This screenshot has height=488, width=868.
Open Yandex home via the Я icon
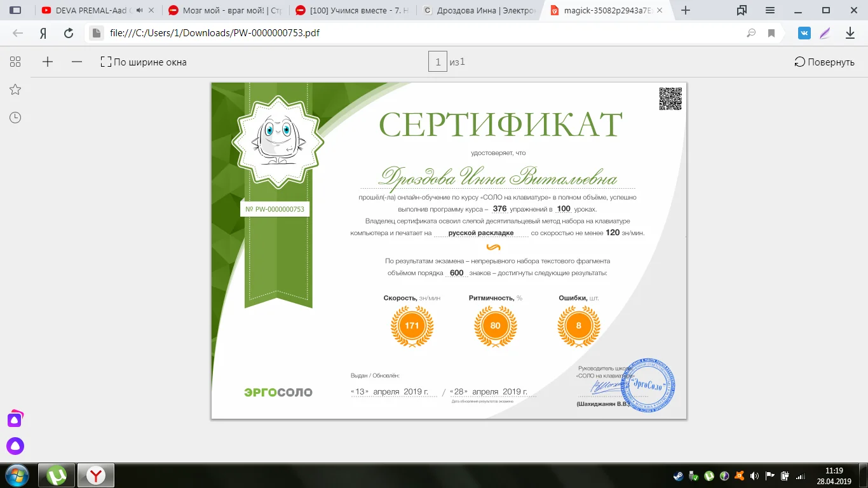coord(43,33)
